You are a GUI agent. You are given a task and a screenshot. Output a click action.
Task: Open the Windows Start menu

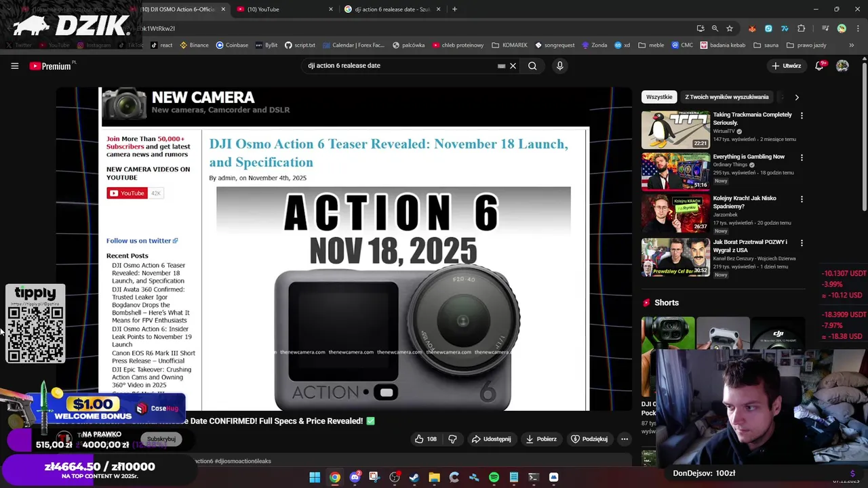pyautogui.click(x=315, y=477)
